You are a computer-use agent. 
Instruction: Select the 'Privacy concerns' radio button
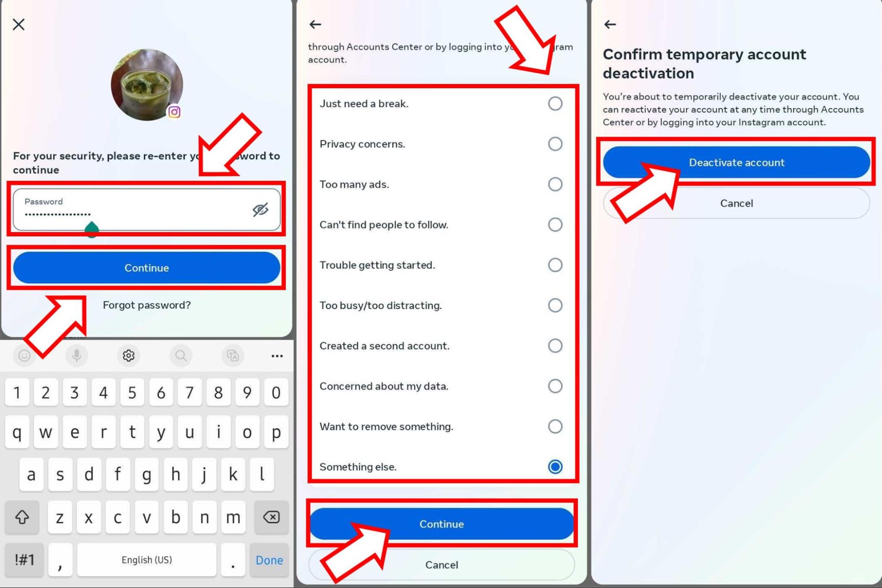555,144
